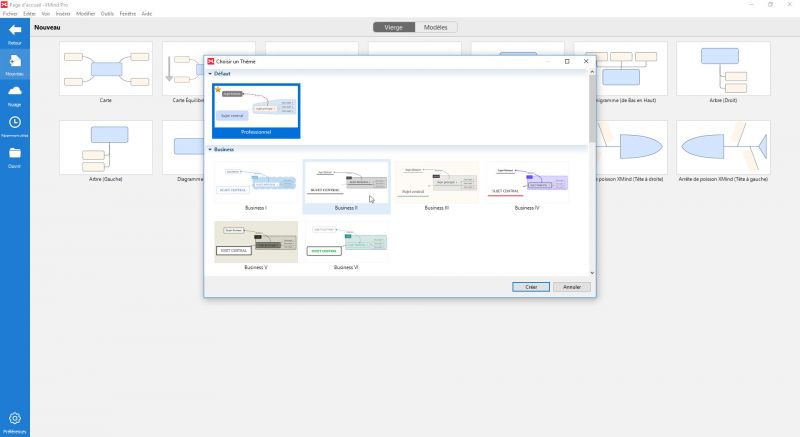Choose the Business I theme
This screenshot has width=800, height=437.
pyautogui.click(x=256, y=186)
